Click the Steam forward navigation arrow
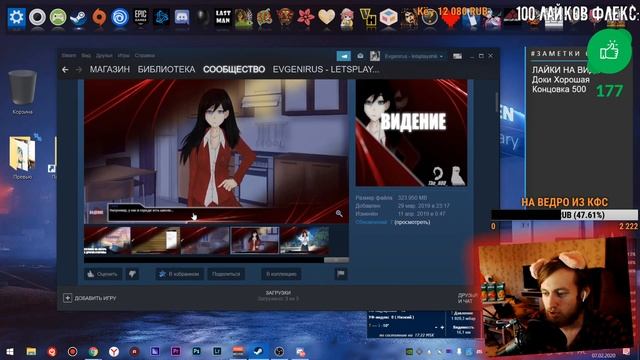Image resolution: width=640 pixels, height=360 pixels. tap(79, 70)
